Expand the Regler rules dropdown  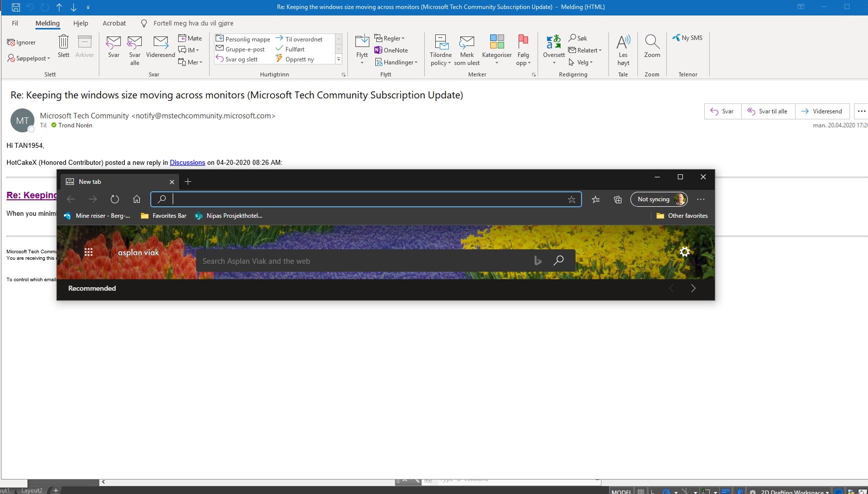tap(390, 38)
